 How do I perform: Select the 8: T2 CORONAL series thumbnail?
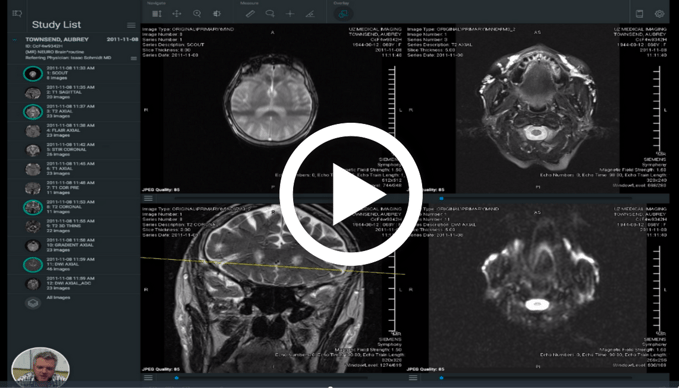tap(33, 207)
